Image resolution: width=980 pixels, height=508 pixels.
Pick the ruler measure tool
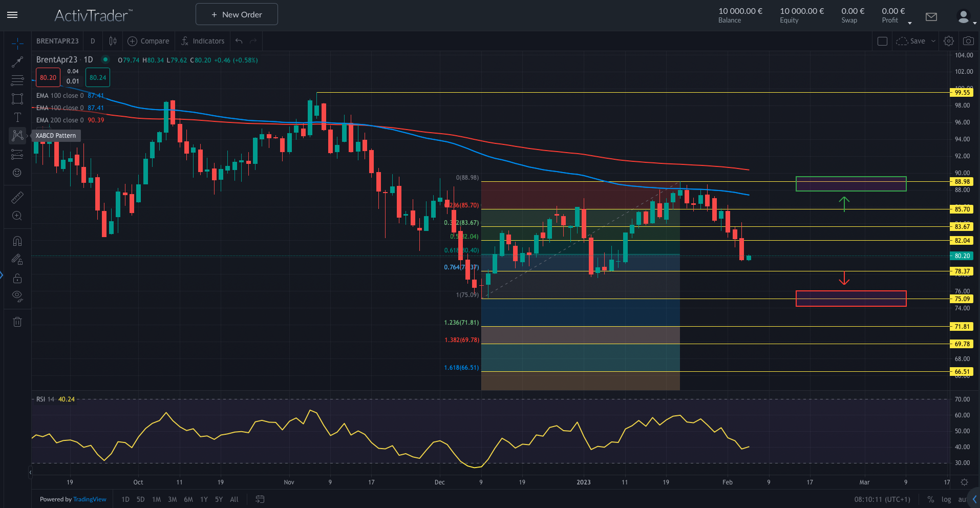pos(17,198)
